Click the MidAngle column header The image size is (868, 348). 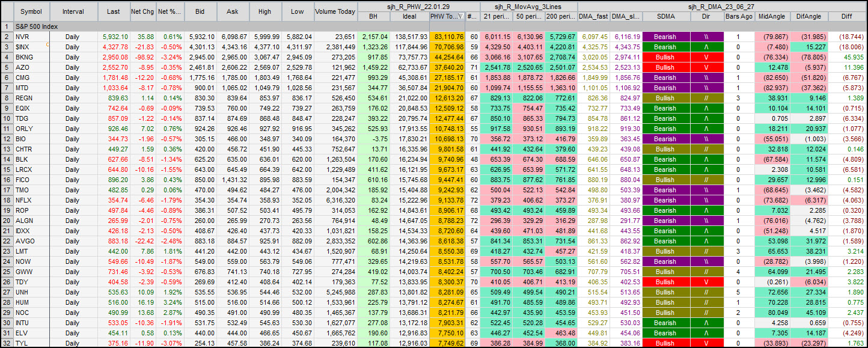pos(772,17)
